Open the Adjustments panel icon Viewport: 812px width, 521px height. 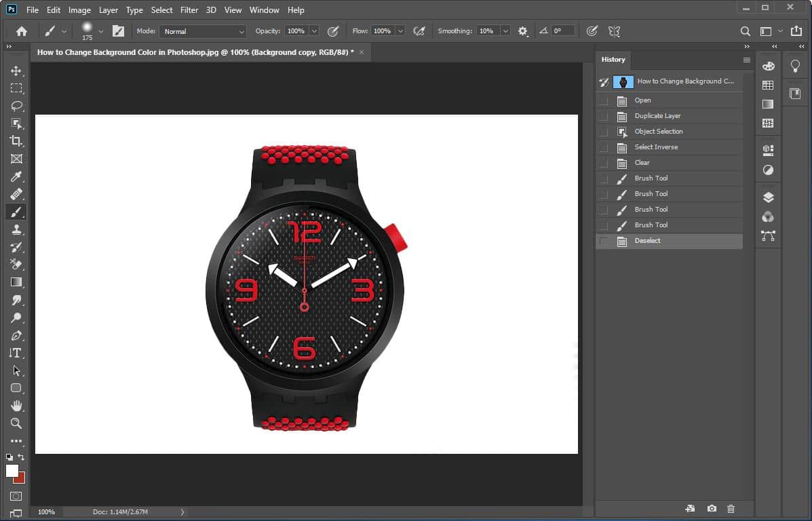(767, 170)
